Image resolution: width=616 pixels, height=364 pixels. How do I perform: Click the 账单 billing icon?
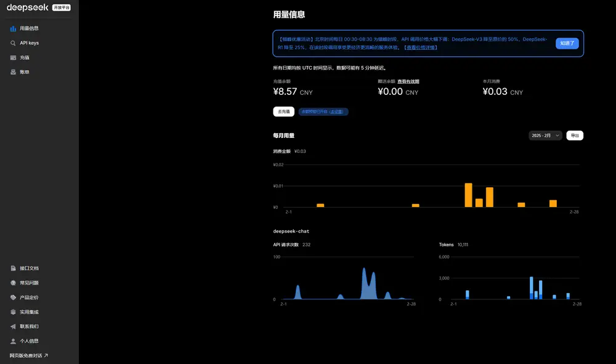[x=12, y=71]
